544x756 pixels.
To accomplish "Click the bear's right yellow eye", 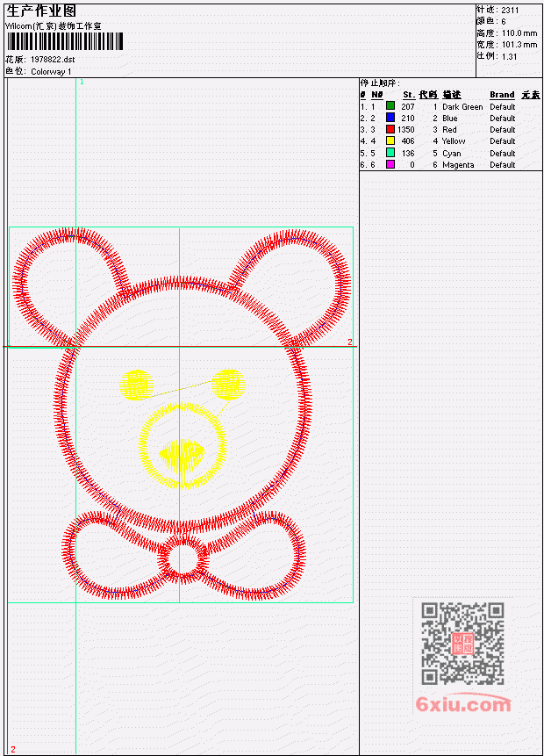I will [x=228, y=385].
